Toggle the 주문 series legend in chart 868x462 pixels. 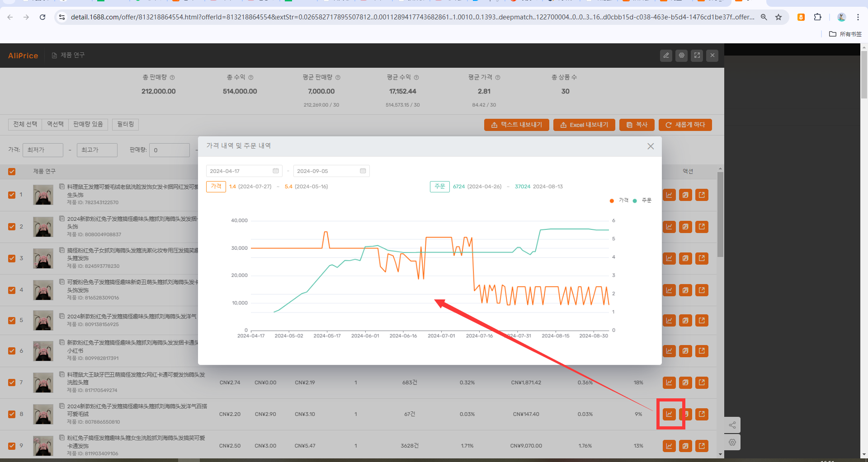[642, 201]
